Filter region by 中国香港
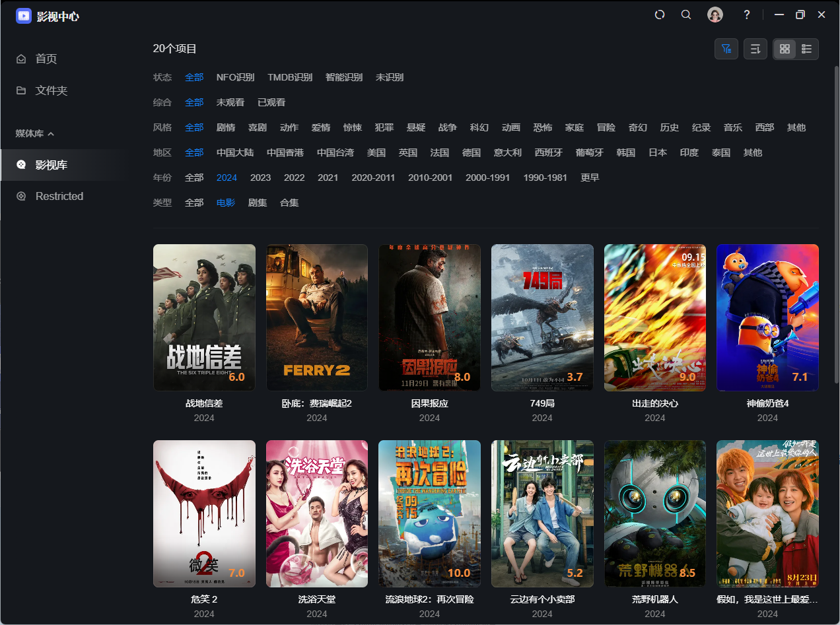Viewport: 840px width, 625px height. (x=285, y=152)
